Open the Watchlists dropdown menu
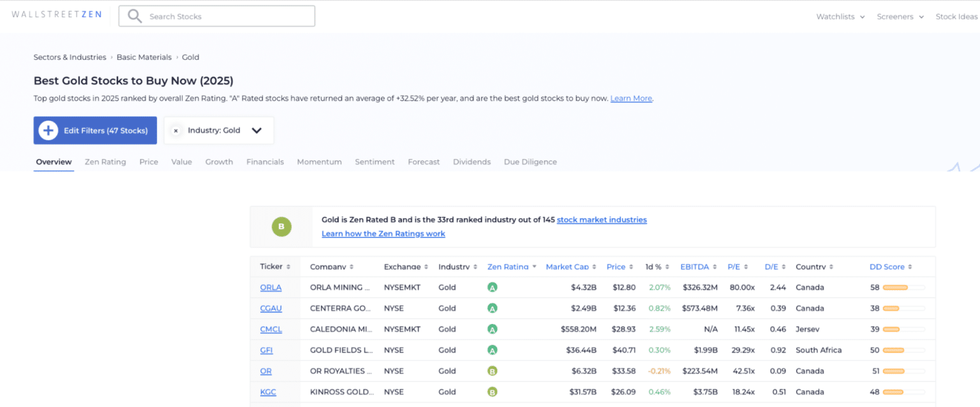This screenshot has width=980, height=407. pyautogui.click(x=840, y=17)
